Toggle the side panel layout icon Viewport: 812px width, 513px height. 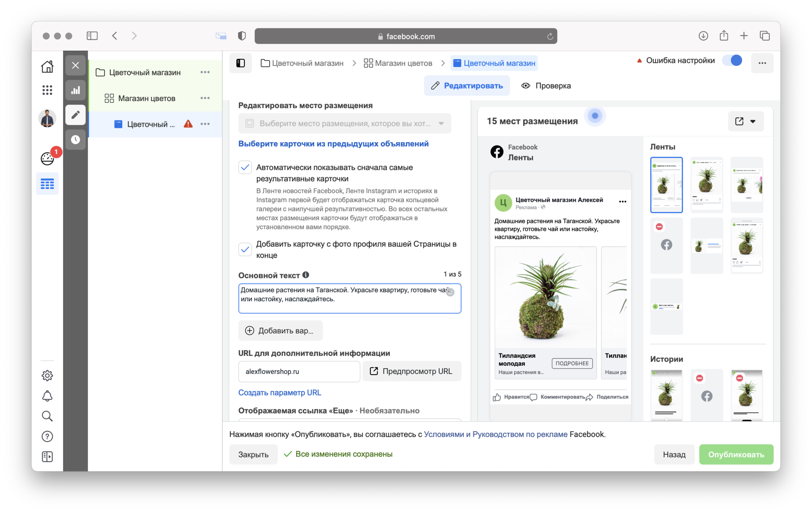[x=240, y=63]
